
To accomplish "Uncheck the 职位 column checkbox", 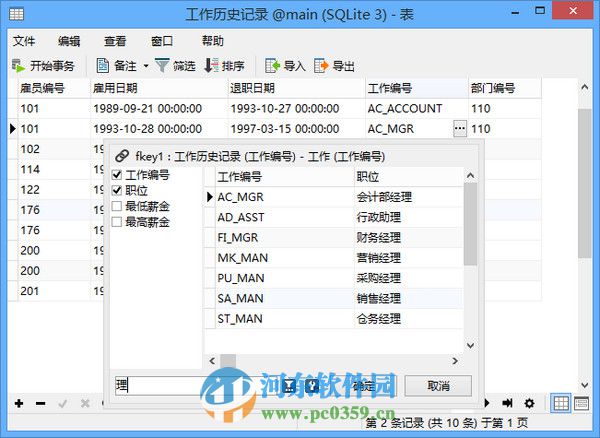I will 117,191.
